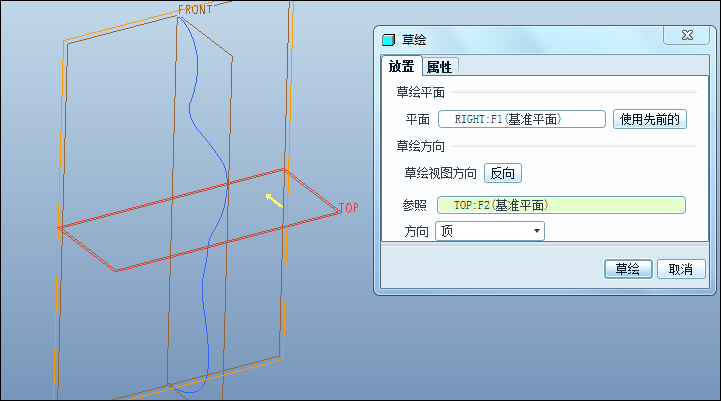Click the yellow view direction arrow
Screen dimensions: 721x401
tap(274, 200)
